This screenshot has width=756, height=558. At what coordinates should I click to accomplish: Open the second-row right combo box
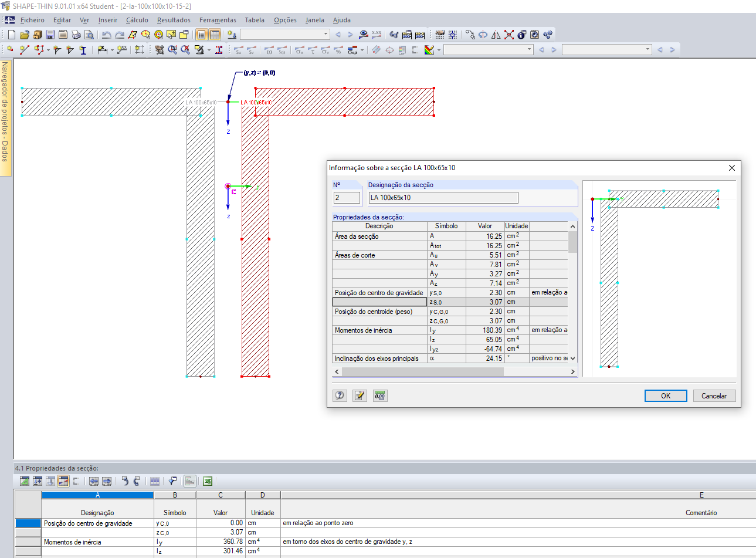click(606, 50)
